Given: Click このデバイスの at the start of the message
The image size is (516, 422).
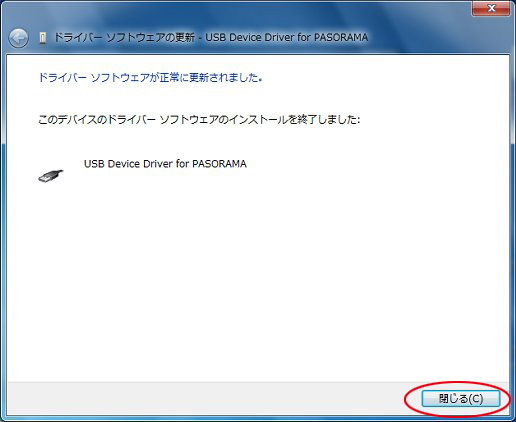Looking at the screenshot, I should (x=72, y=119).
